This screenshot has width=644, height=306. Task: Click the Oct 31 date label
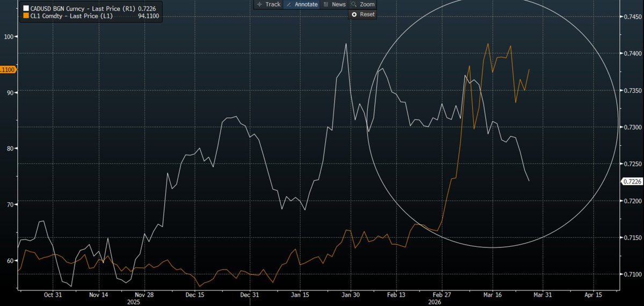pos(52,295)
